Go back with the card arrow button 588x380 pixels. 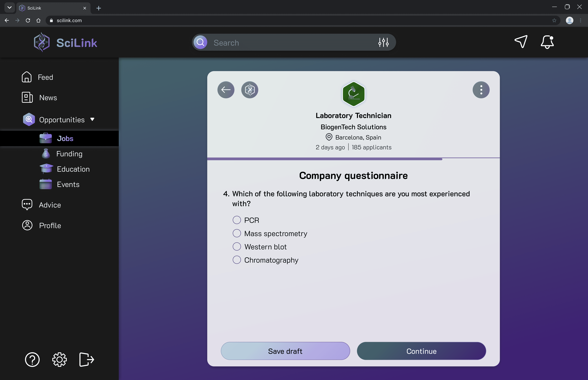coord(226,90)
